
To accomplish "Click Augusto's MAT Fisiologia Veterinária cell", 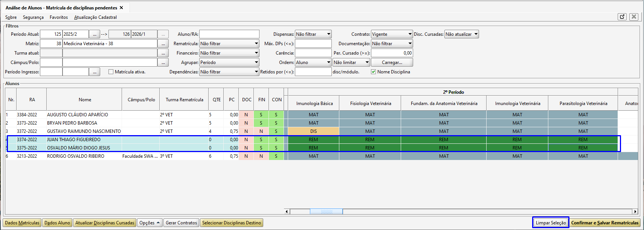I will tap(370, 115).
